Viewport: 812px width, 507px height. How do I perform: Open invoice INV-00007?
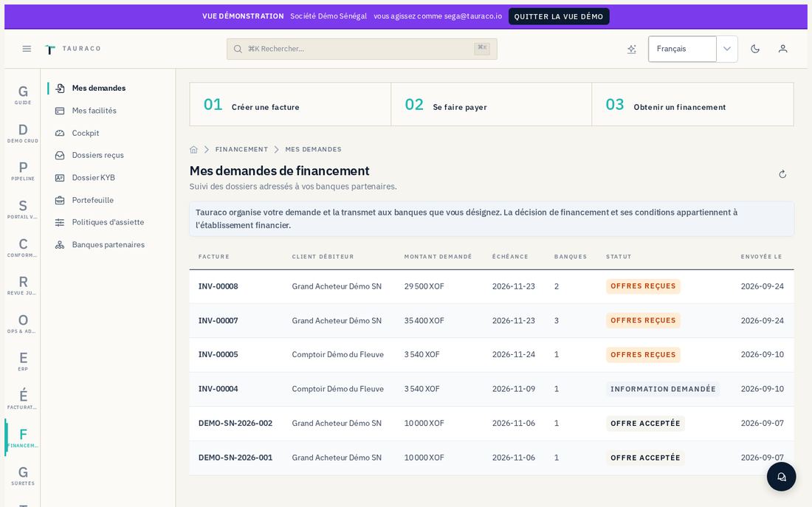click(x=218, y=320)
